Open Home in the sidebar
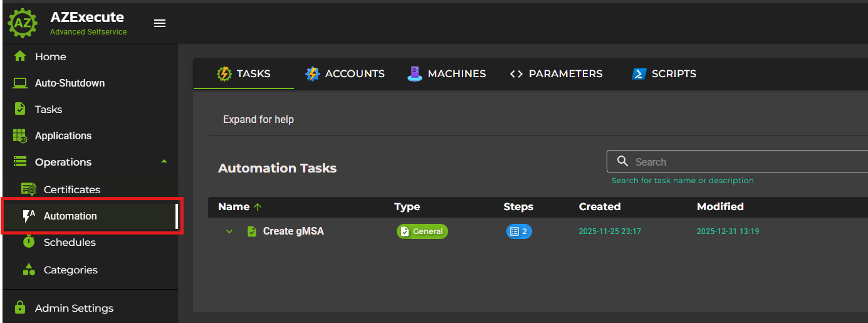Image resolution: width=868 pixels, height=323 pixels. pyautogui.click(x=90, y=56)
